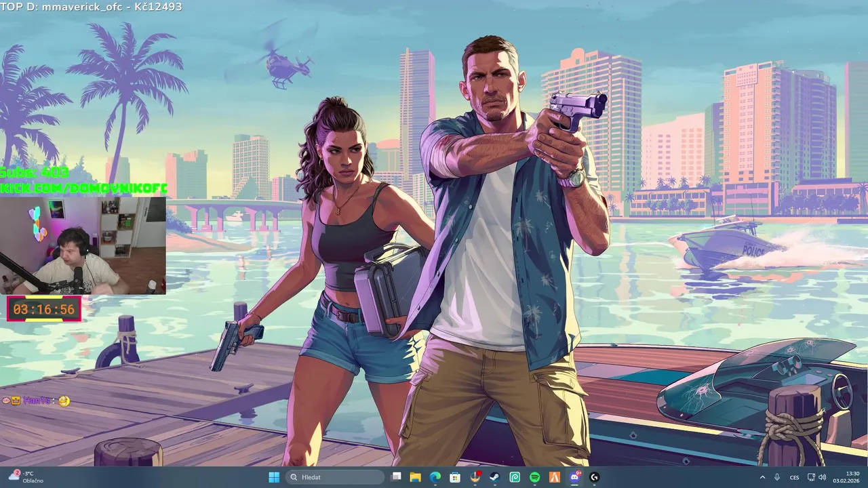Click the webcam overlay thumbnail

83,245
